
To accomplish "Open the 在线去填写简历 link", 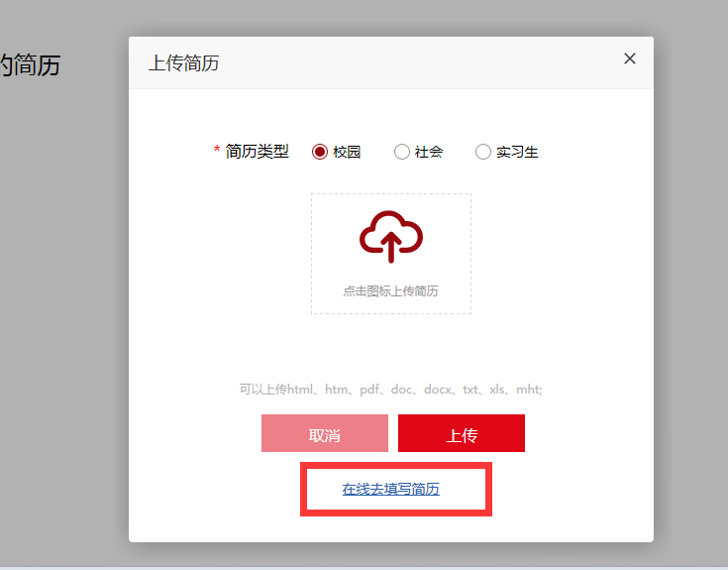I will click(x=391, y=489).
